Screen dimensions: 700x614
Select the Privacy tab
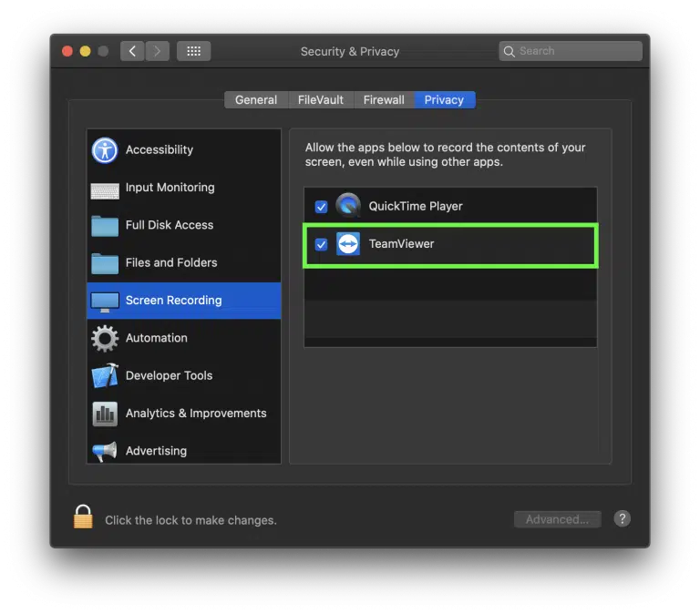click(444, 99)
